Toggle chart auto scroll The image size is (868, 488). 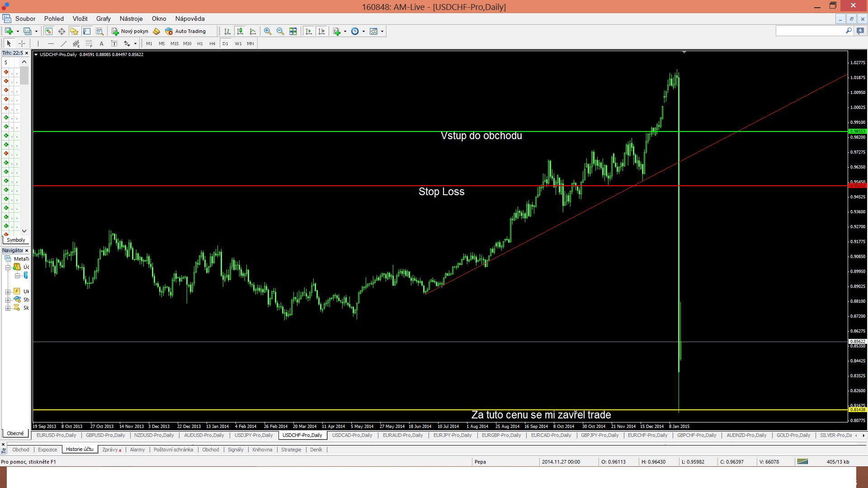pyautogui.click(x=309, y=31)
